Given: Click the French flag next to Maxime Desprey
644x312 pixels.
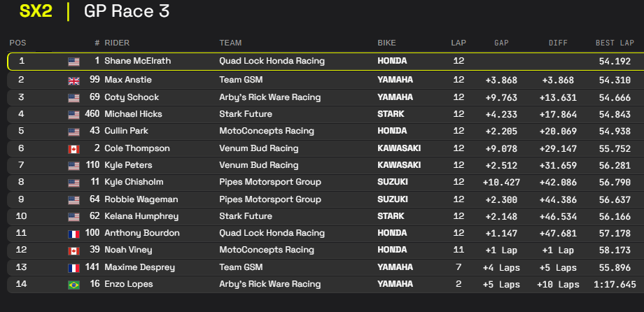Looking at the screenshot, I should [73, 267].
